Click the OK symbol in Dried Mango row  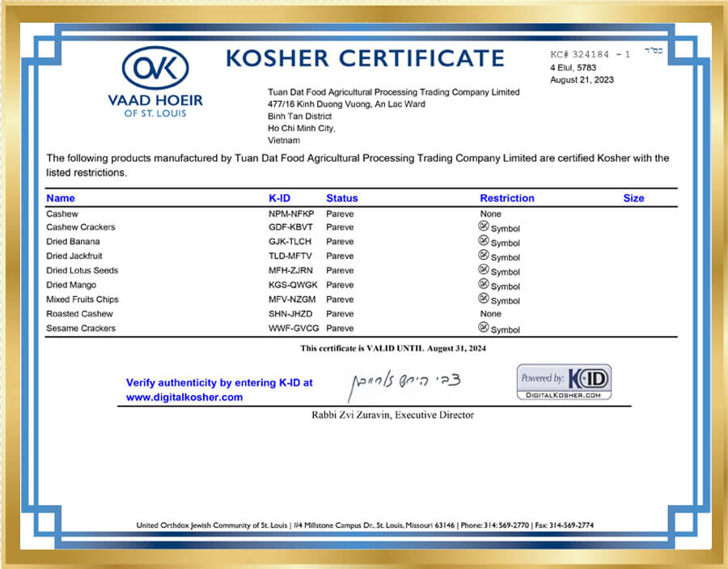pyautogui.click(x=484, y=284)
